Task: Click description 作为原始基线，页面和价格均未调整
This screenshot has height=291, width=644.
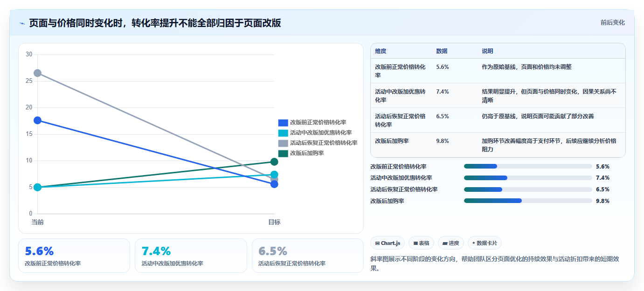Action: 526,67
